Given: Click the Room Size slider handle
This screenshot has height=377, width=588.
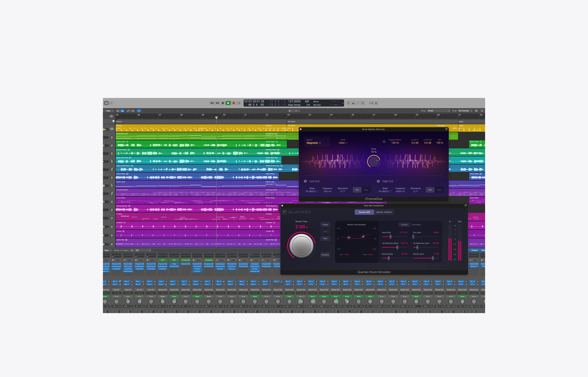Looking at the screenshot, I should click(x=390, y=237).
